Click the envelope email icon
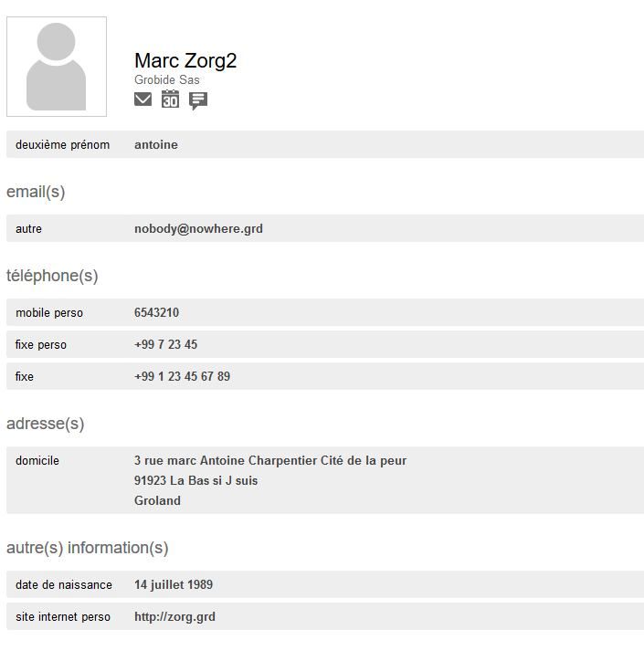The height and width of the screenshot is (661, 644). pos(143,100)
